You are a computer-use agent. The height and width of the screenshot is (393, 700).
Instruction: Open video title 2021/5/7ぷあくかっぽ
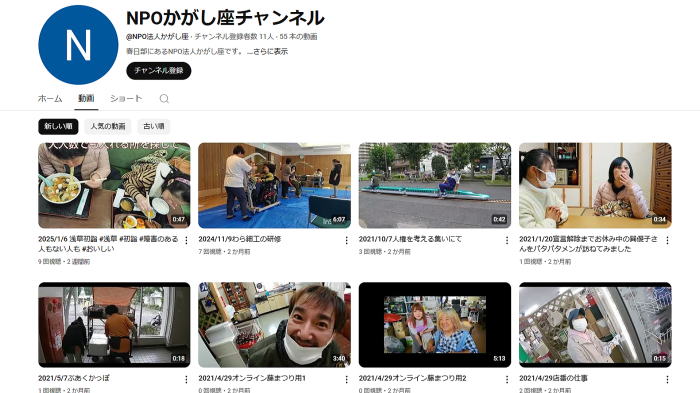tap(74, 378)
